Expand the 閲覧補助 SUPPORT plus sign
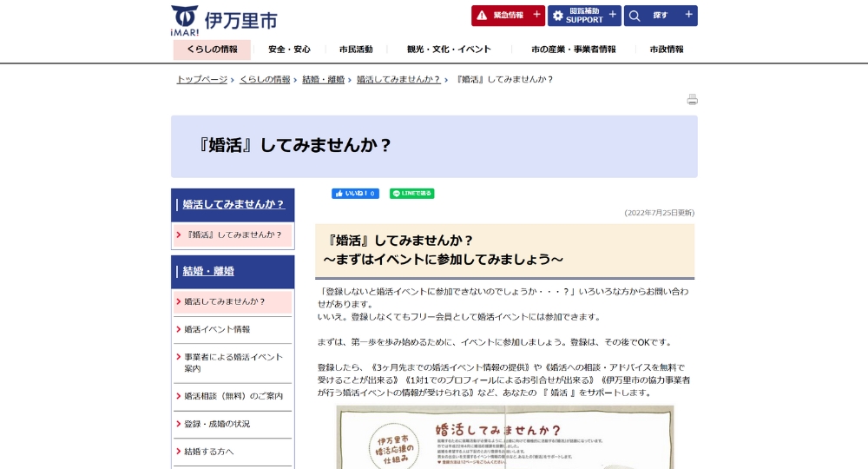The width and height of the screenshot is (868, 469). 612,15
